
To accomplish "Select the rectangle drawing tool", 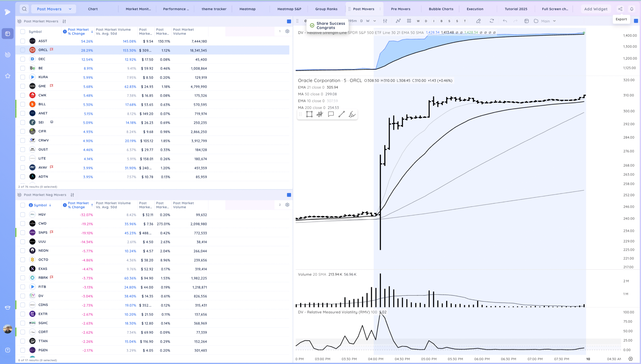I will [309, 114].
